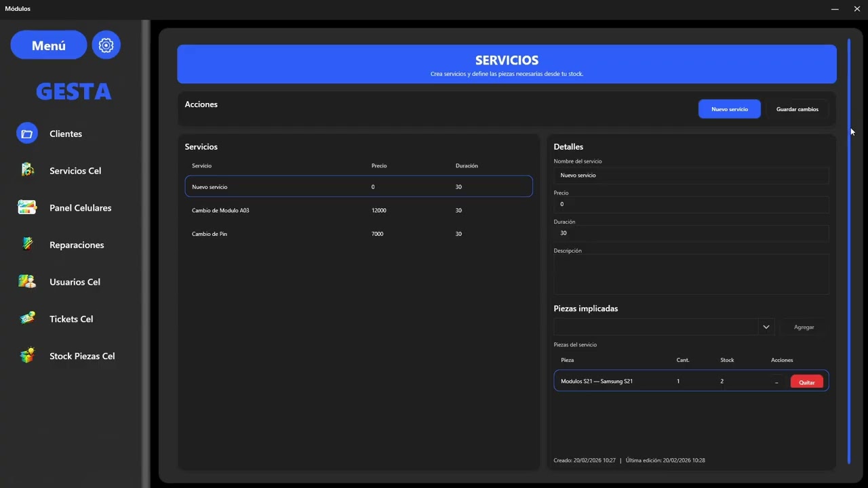This screenshot has height=488, width=868.
Task: Remove Modulos S21 part with Quitar
Action: [807, 382]
